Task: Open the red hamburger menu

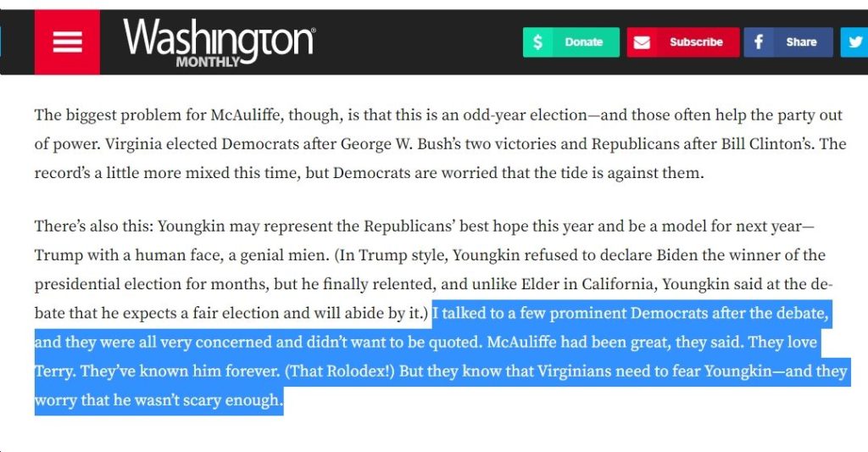Action: pyautogui.click(x=67, y=42)
